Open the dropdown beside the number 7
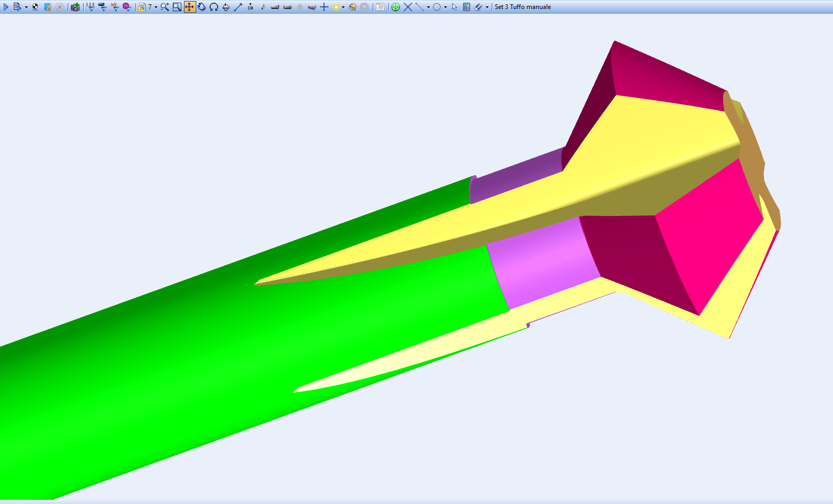833x504 pixels. click(x=156, y=7)
